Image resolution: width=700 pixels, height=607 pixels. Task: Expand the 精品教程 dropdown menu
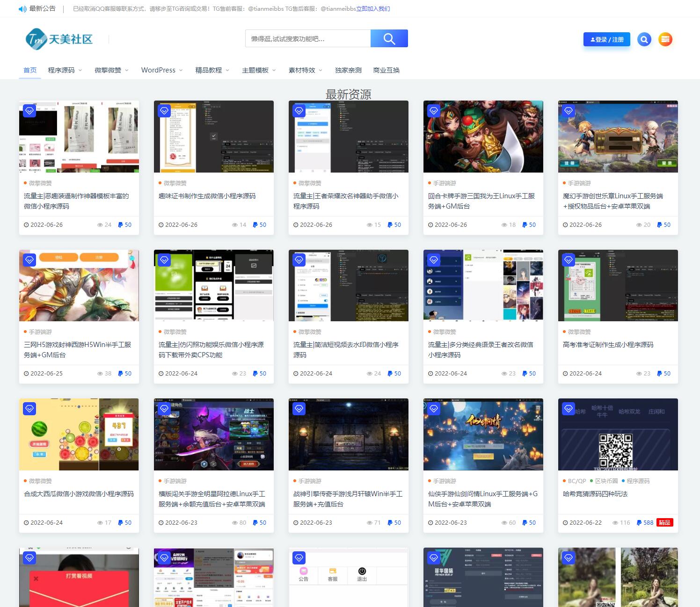tap(212, 70)
